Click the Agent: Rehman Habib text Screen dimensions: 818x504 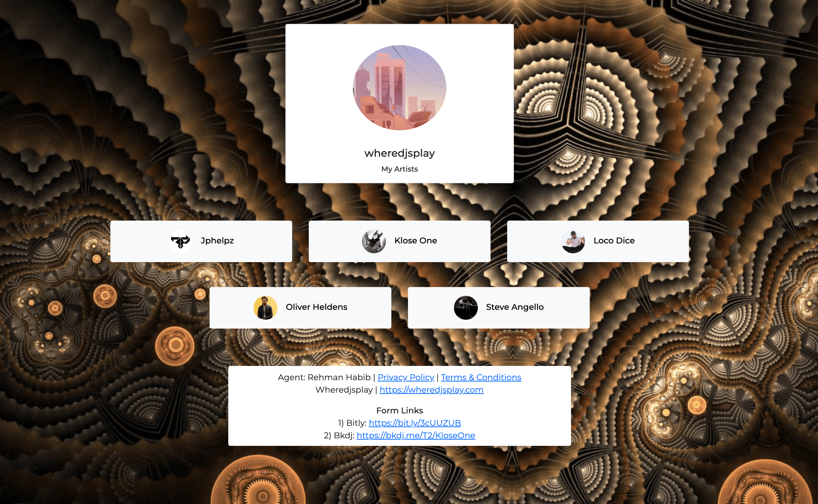tap(324, 377)
